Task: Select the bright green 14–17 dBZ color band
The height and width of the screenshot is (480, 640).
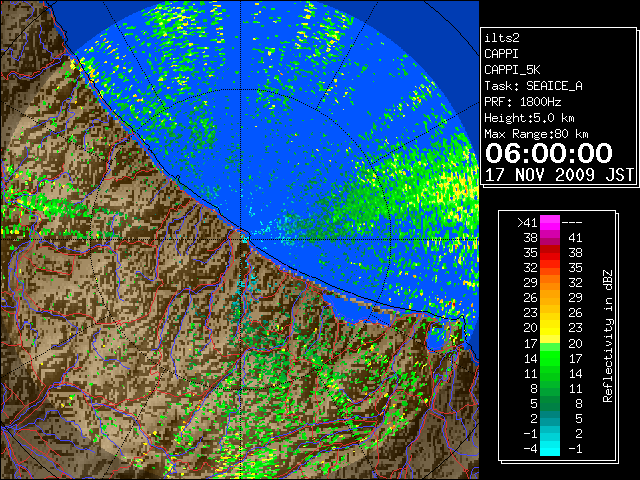Action: tap(550, 358)
